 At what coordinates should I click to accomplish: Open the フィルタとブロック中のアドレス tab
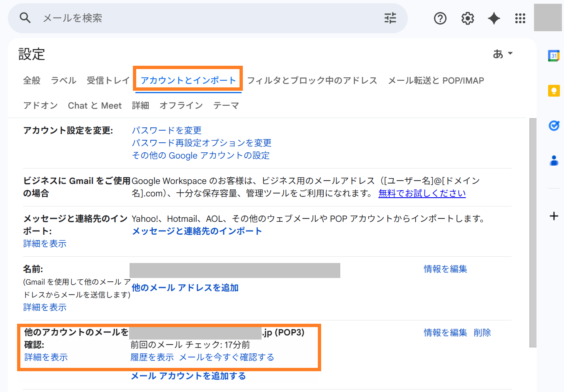coord(312,80)
